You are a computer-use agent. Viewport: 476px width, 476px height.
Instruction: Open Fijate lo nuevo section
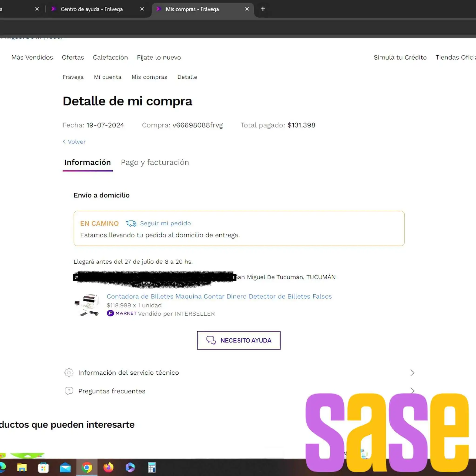159,57
